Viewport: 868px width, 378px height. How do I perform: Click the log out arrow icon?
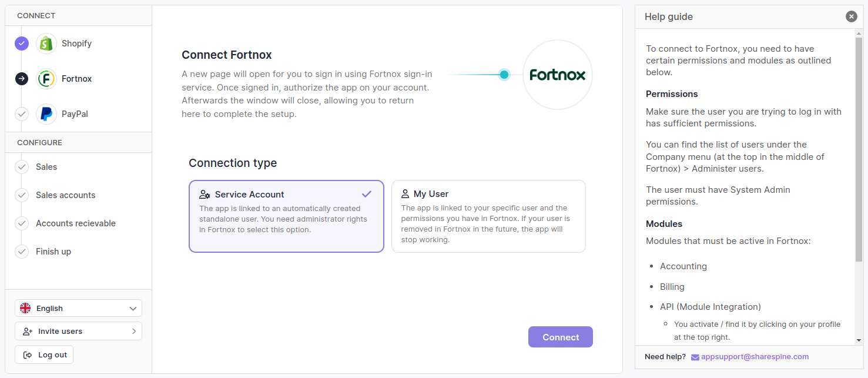pos(28,355)
